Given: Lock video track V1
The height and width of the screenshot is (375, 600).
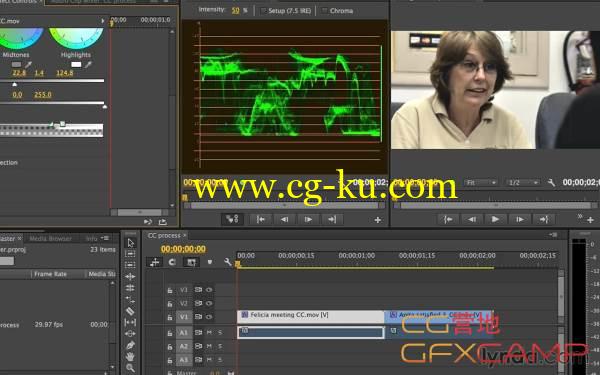Looking at the screenshot, I should coord(170,317).
